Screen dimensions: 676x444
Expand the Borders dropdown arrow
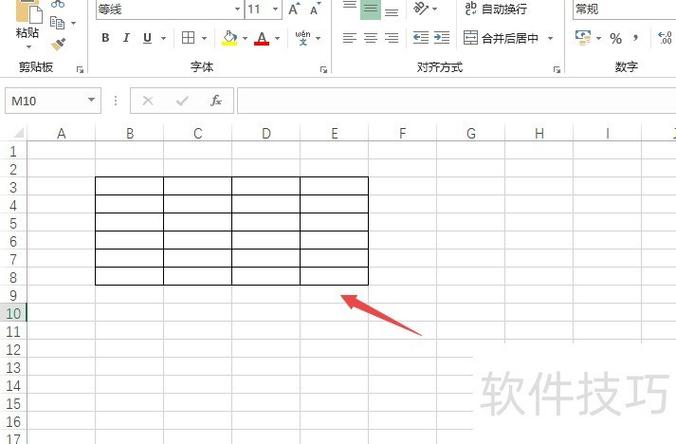pos(204,38)
